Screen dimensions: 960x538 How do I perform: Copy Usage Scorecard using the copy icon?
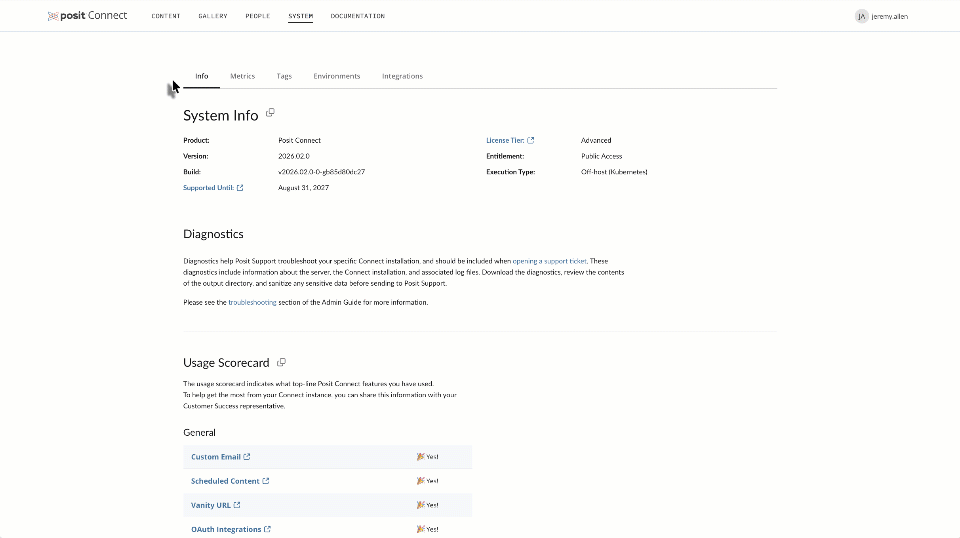pos(281,362)
